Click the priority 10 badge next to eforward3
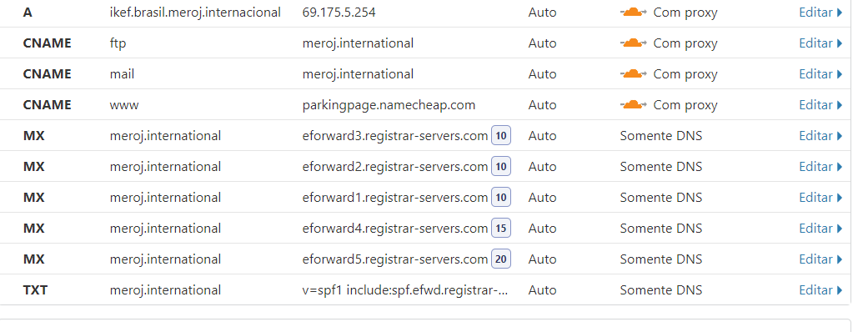868x332 pixels. click(x=501, y=136)
